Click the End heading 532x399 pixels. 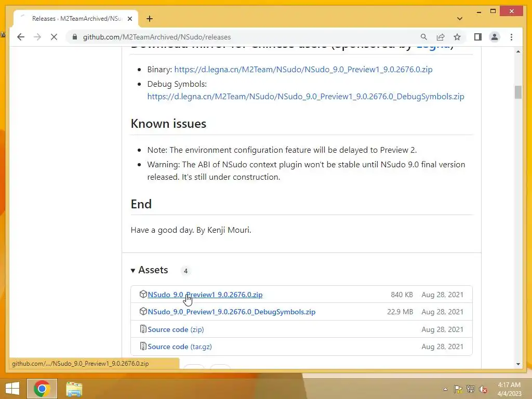click(141, 204)
